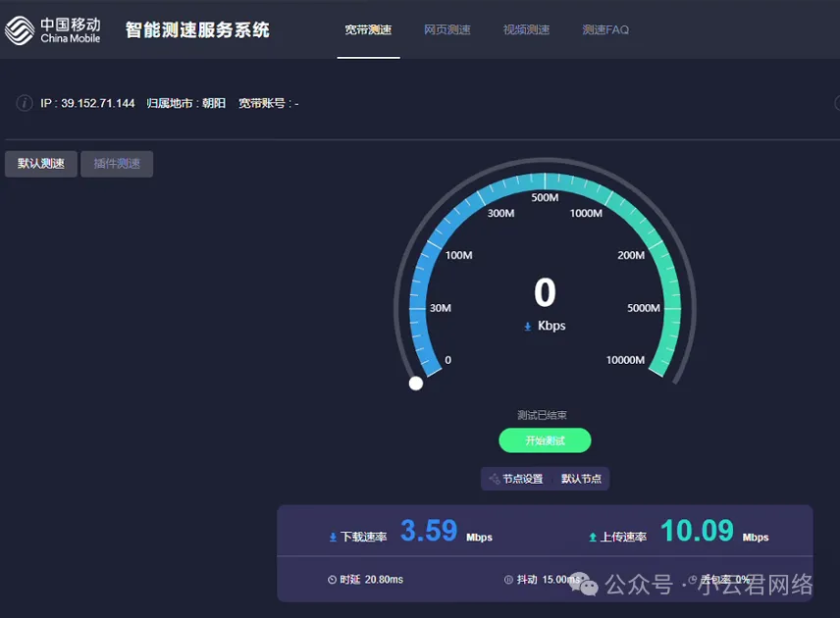Click the clock icon next to 时延
Viewport: 840px width, 618px height.
pyautogui.click(x=332, y=580)
